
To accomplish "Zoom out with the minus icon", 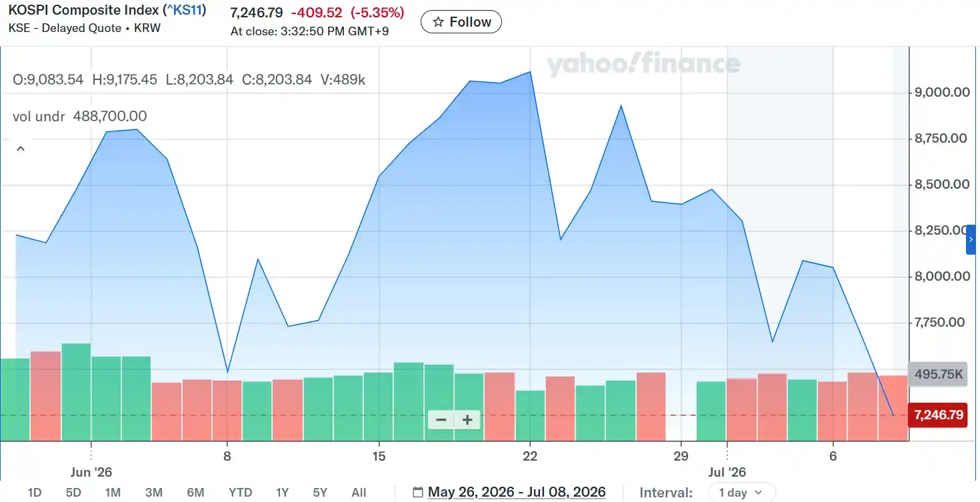I will coord(441,420).
